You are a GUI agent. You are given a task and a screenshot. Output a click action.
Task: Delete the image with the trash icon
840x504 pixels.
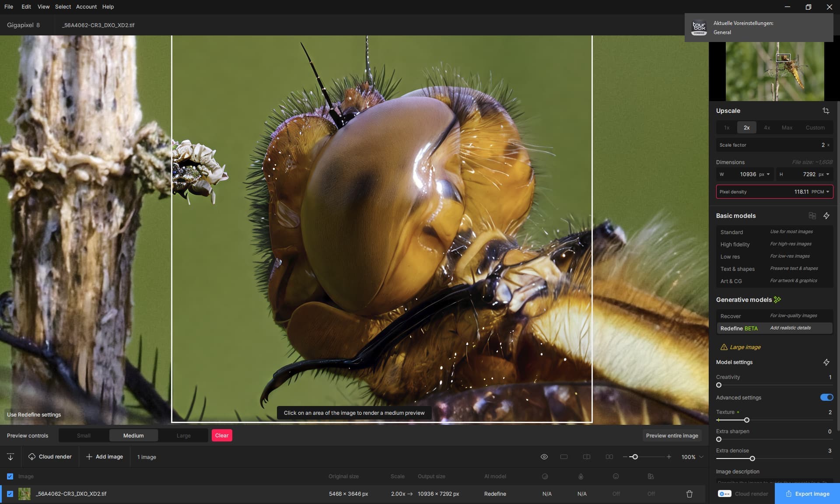click(x=689, y=494)
